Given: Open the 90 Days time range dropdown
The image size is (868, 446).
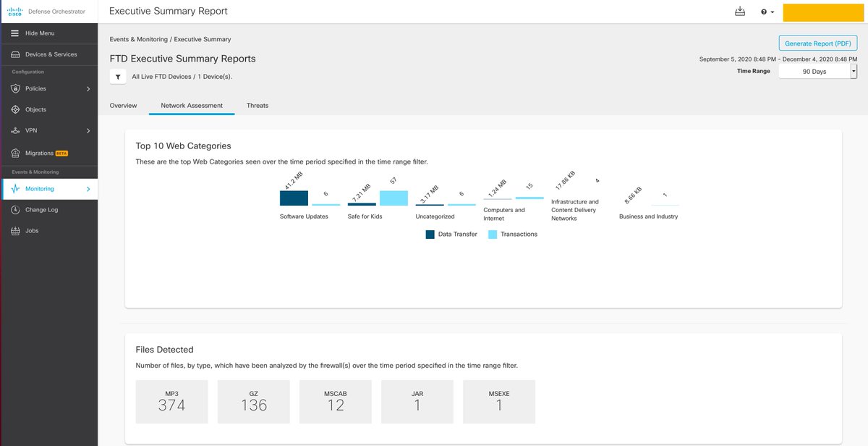Looking at the screenshot, I should coord(817,70).
